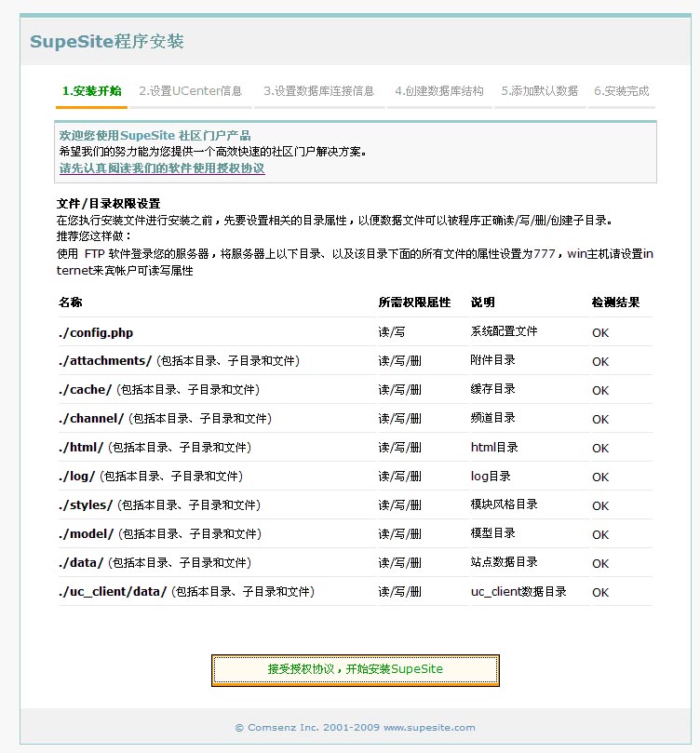700x753 pixels.
Task: Click the 检测结果 column header
Action: pyautogui.click(x=616, y=303)
